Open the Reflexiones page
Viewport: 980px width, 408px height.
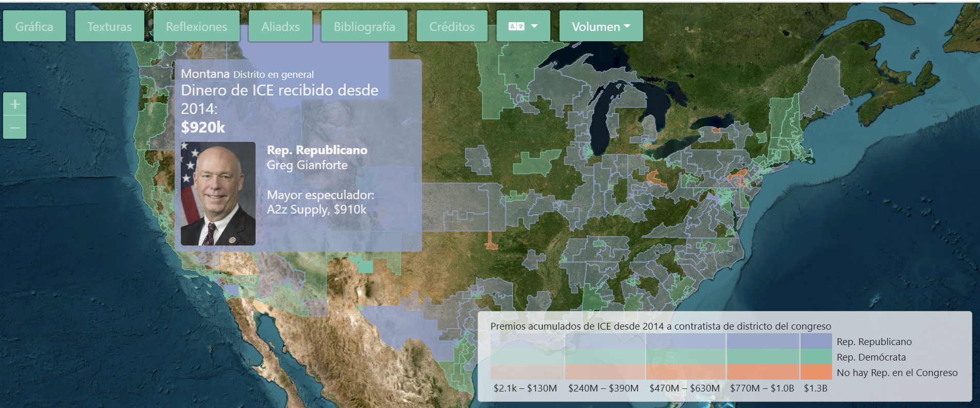point(196,26)
